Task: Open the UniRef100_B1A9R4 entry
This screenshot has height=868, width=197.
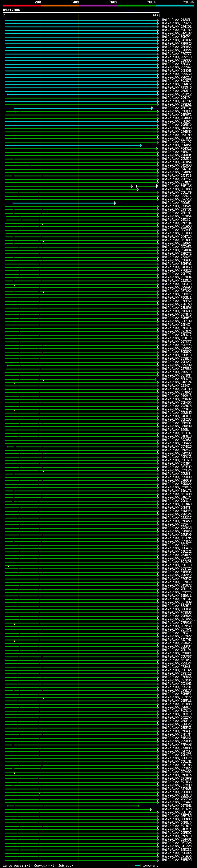Action: coord(176,244)
